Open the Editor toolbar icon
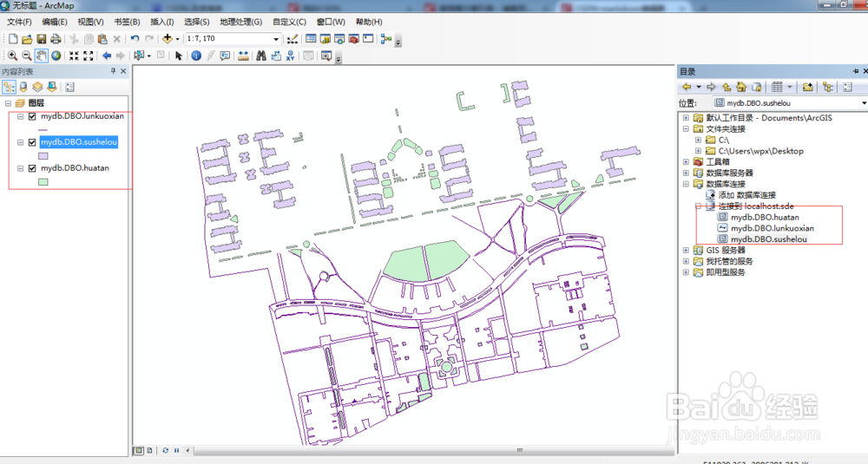 293,39
